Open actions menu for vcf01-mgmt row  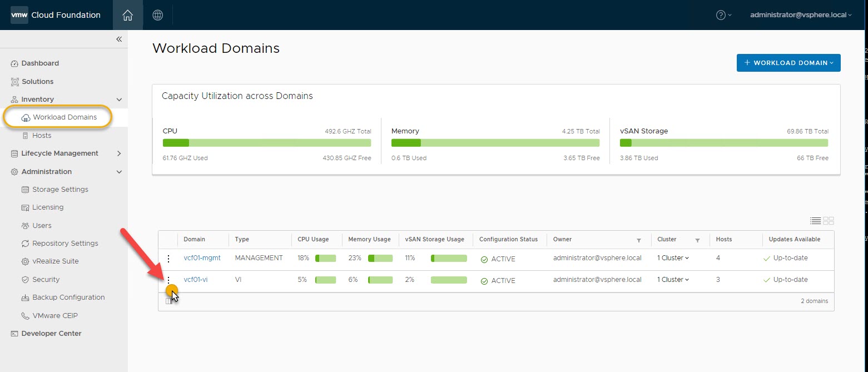tap(168, 259)
